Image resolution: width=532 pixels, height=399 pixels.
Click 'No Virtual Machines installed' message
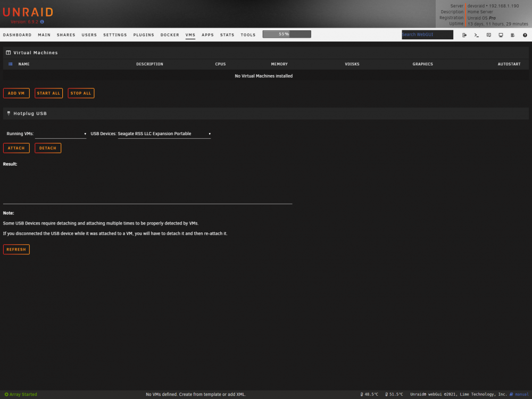click(264, 76)
